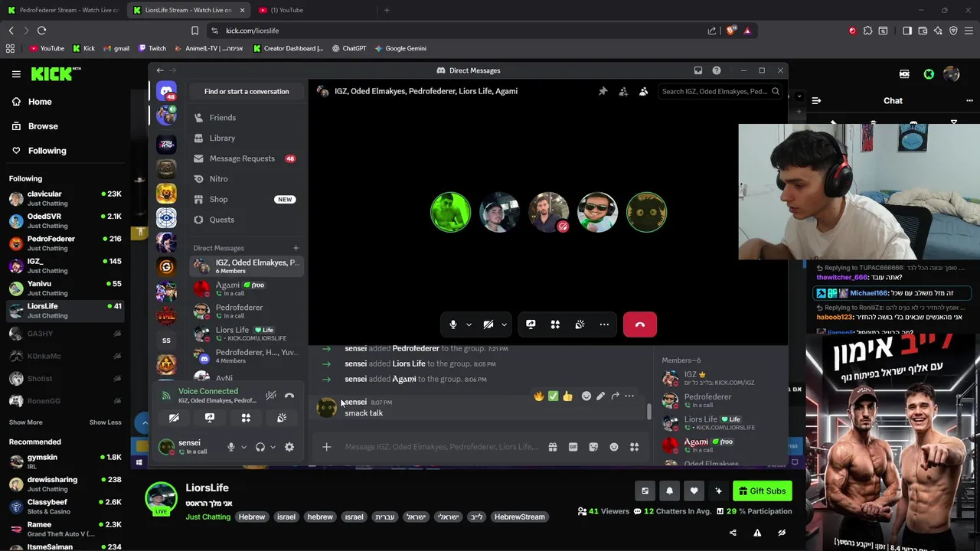Open Quests in Discord sidebar
This screenshot has width=980, height=551.
tap(246, 220)
